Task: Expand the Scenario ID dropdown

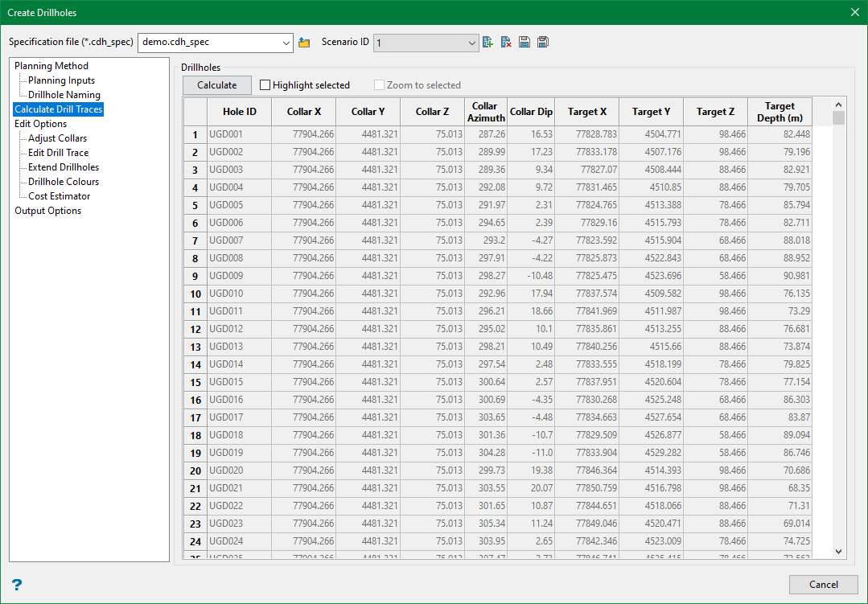Action: [472, 43]
